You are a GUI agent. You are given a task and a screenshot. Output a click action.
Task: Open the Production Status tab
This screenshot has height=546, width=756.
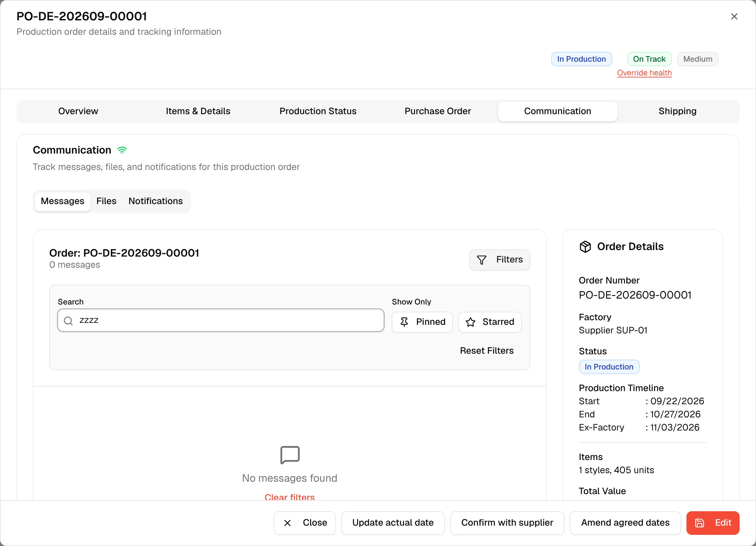pos(318,111)
